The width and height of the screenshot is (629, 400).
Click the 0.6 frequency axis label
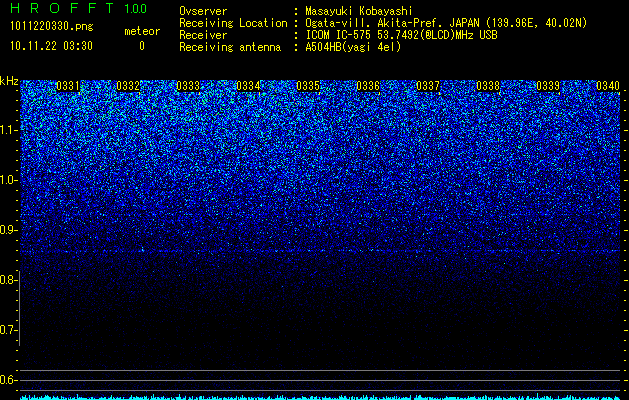8,380
